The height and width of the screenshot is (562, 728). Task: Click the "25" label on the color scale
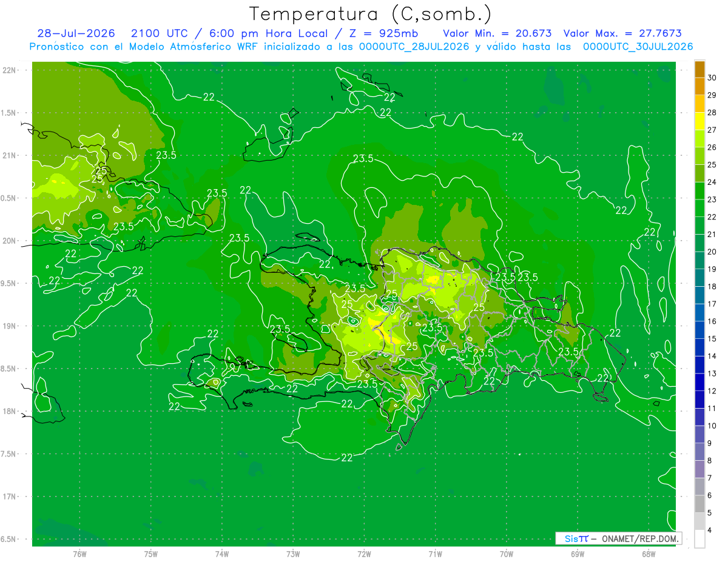[712, 164]
